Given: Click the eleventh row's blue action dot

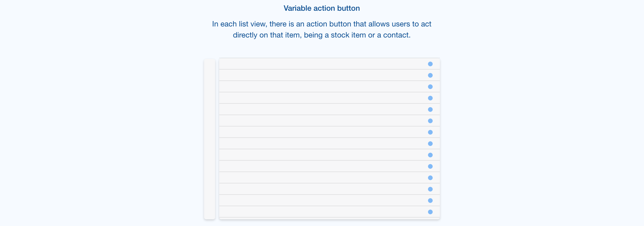Looking at the screenshot, I should pos(430,178).
